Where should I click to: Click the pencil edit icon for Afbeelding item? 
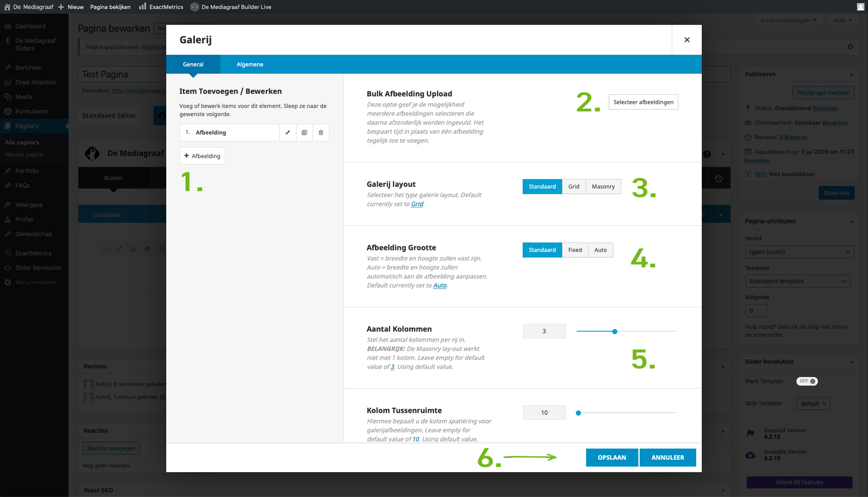287,132
